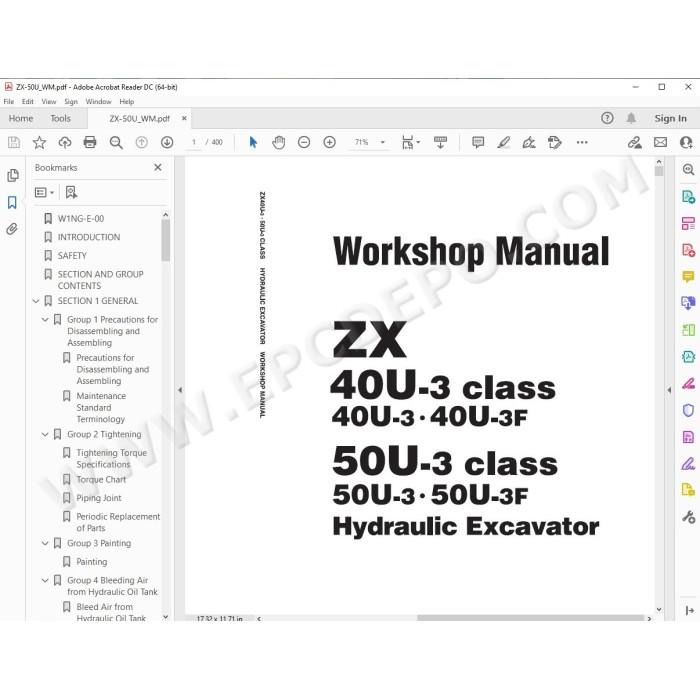Collapse Group 4 Bleeding Air bookmark

click(45, 580)
